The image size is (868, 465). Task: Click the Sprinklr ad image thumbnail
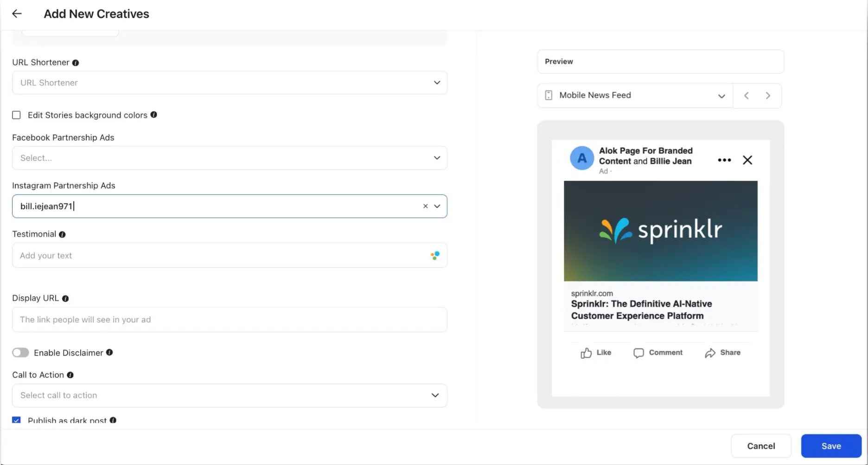pos(661,231)
